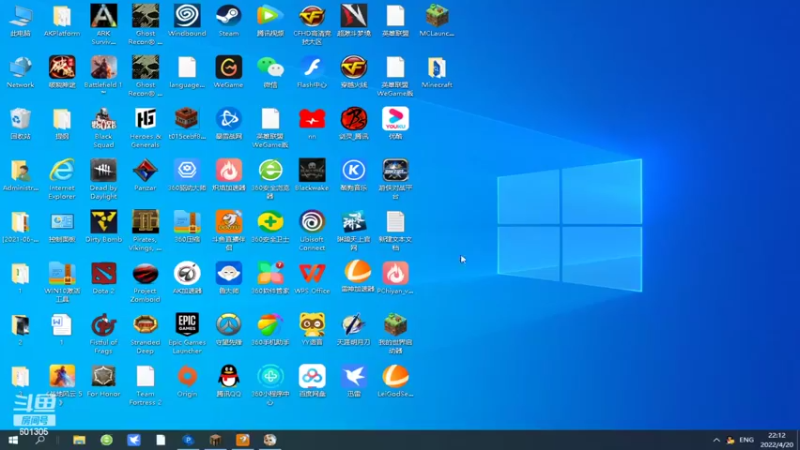Open the PChiyan_v... shortcut
This screenshot has height=450, width=800.
pos(395,278)
